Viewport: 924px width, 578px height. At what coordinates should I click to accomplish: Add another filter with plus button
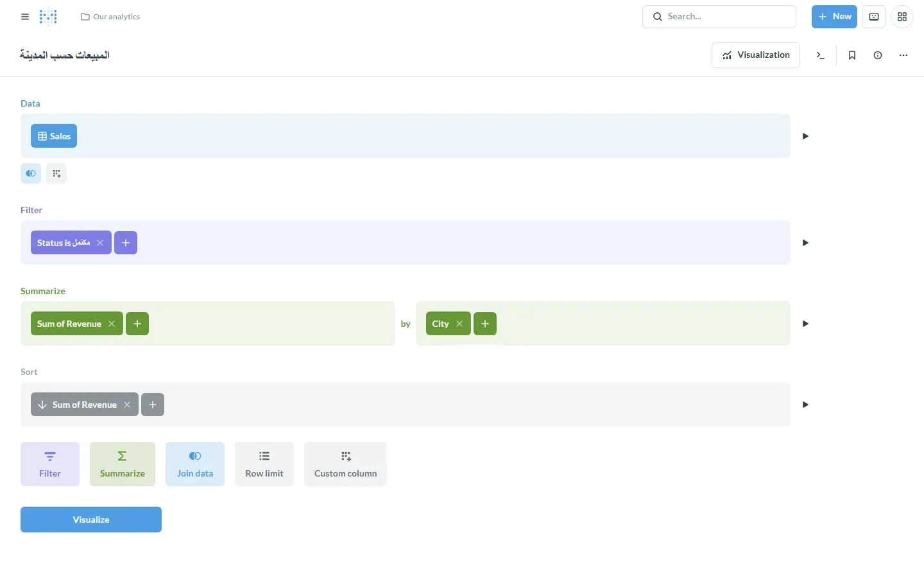(126, 243)
